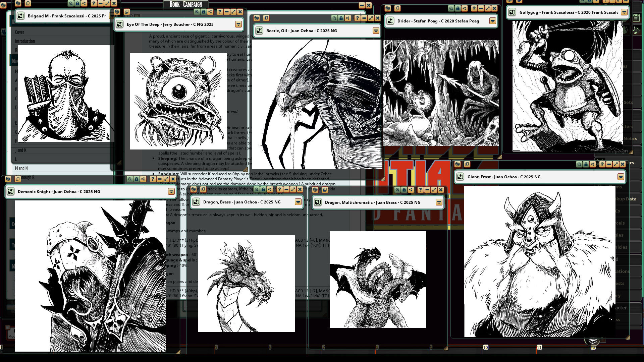Click magnifier icon in Dragon, Multichromatic window

click(397, 190)
